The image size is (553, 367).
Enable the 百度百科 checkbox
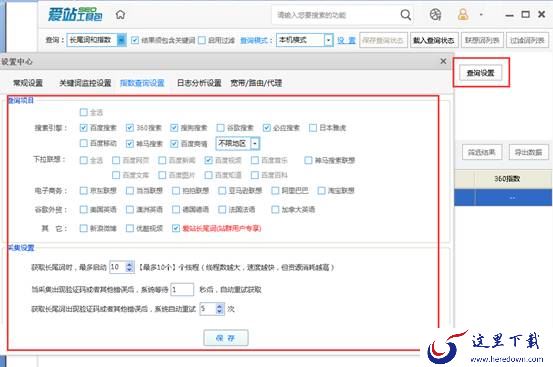pyautogui.click(x=255, y=175)
